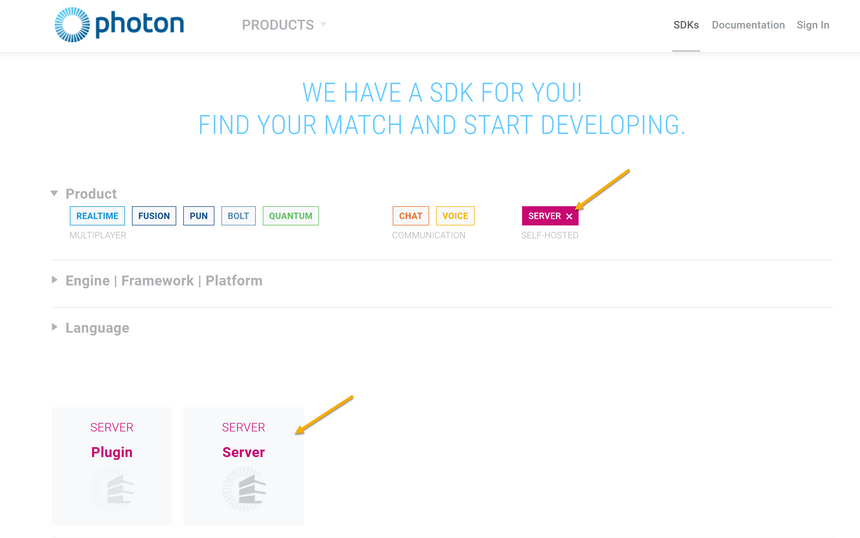The height and width of the screenshot is (538, 860).
Task: Click the 'Plugin' title text
Action: [x=112, y=452]
